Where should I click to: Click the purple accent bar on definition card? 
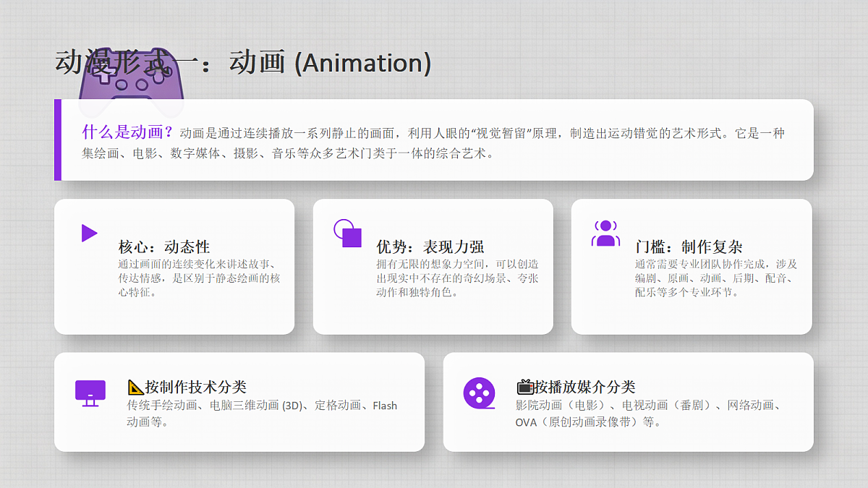coord(58,140)
